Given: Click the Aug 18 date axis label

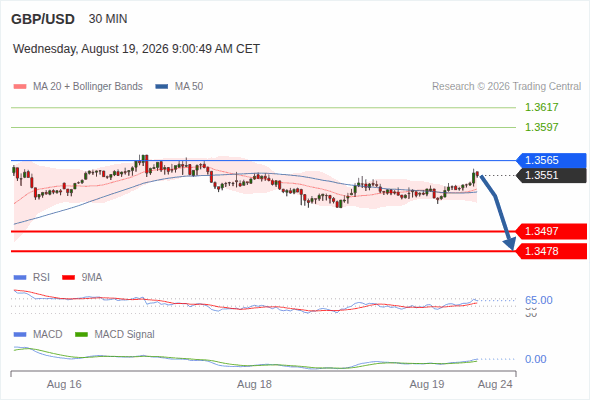Looking at the screenshot, I should point(254,385).
